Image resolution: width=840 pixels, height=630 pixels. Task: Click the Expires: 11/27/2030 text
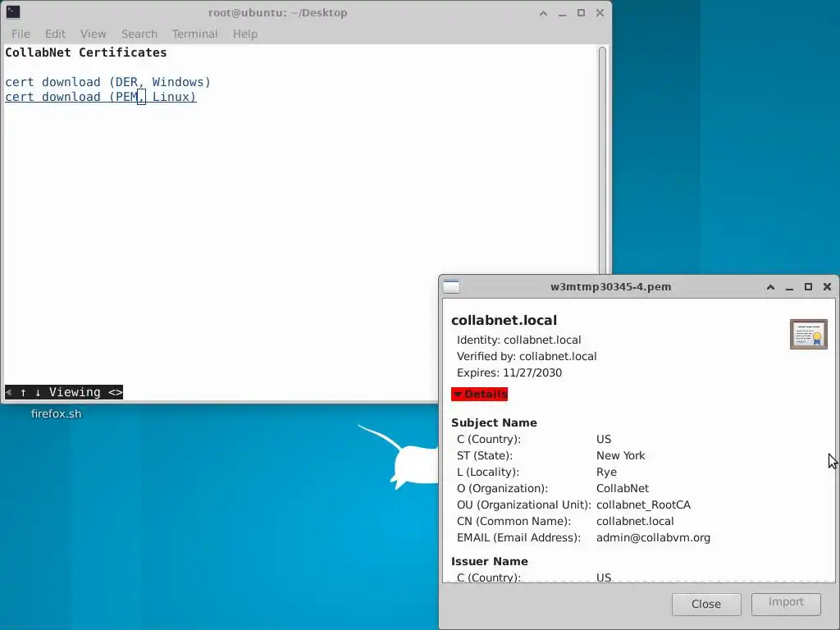pos(509,373)
